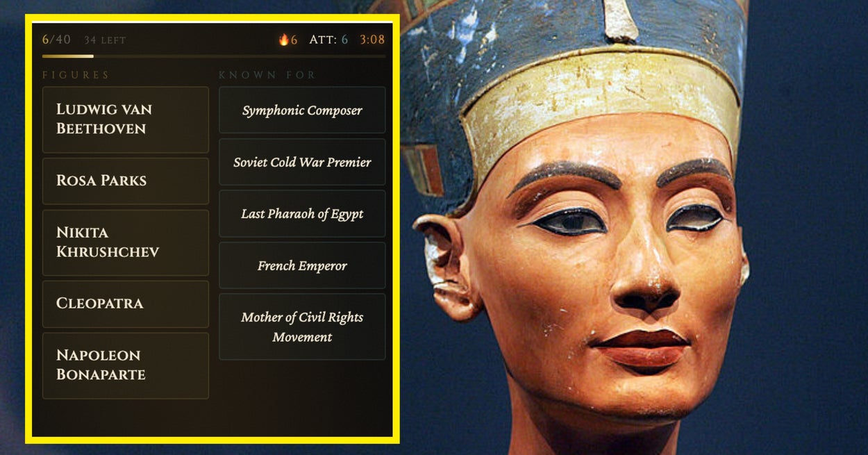Pick the Cleopatra figure card
The width and height of the screenshot is (868, 455).
click(x=126, y=304)
